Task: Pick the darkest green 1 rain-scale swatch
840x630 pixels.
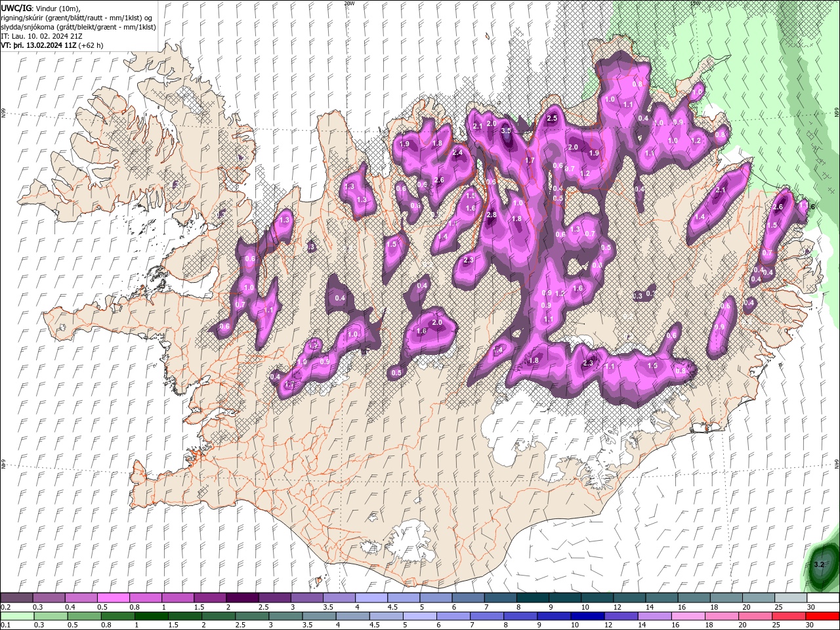Action: pos(151,616)
